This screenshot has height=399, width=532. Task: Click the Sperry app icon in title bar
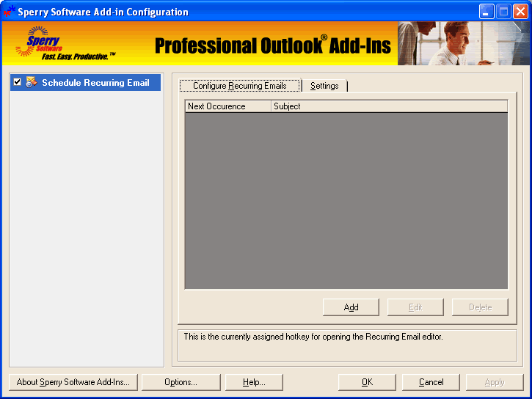coord(9,11)
